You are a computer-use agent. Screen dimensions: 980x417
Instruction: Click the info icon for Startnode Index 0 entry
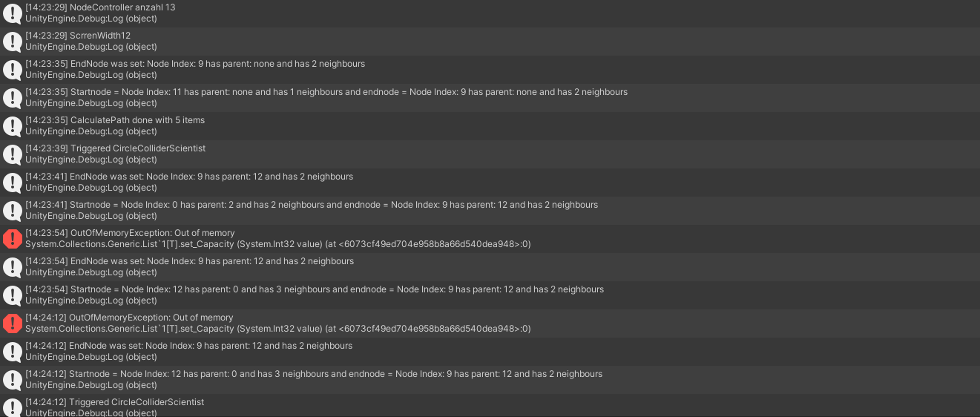pyautogui.click(x=13, y=211)
